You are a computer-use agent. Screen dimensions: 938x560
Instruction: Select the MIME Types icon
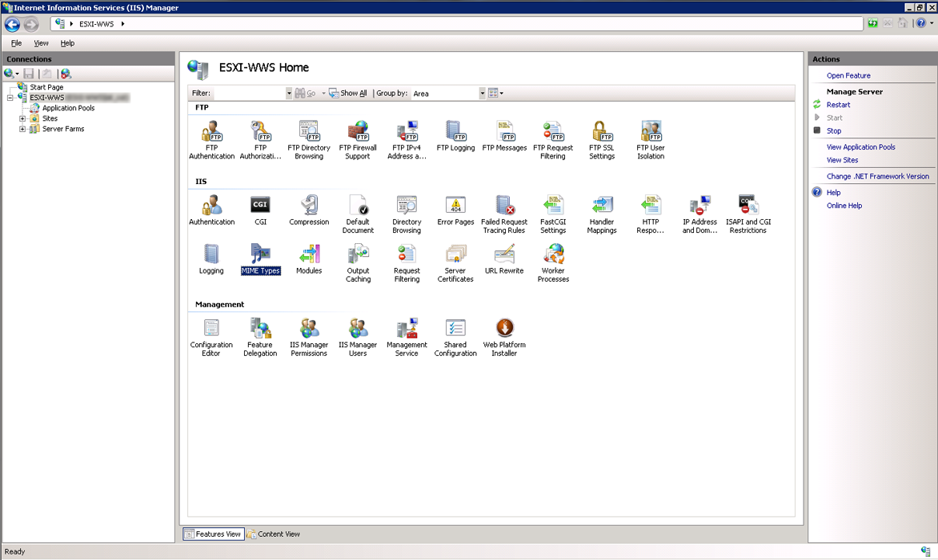tap(260, 259)
